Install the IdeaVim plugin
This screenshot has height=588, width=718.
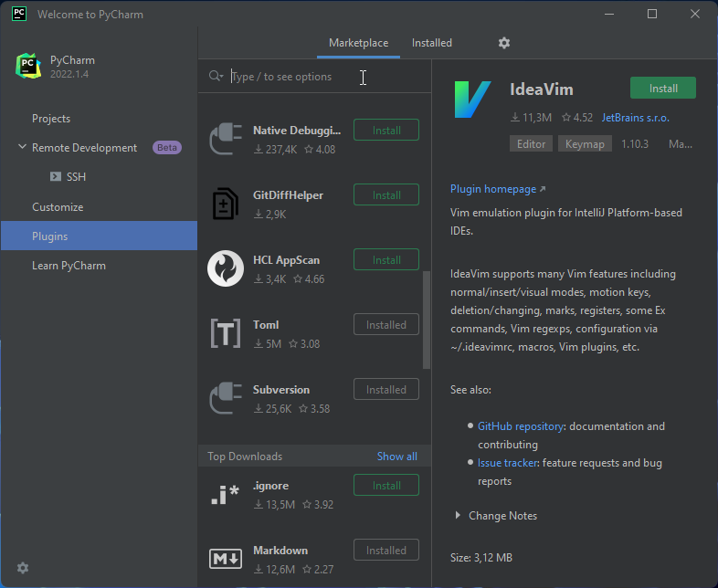coord(663,89)
